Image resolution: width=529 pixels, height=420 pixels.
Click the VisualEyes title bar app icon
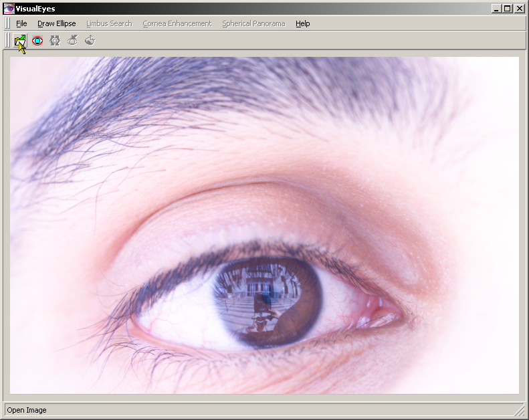(x=9, y=9)
